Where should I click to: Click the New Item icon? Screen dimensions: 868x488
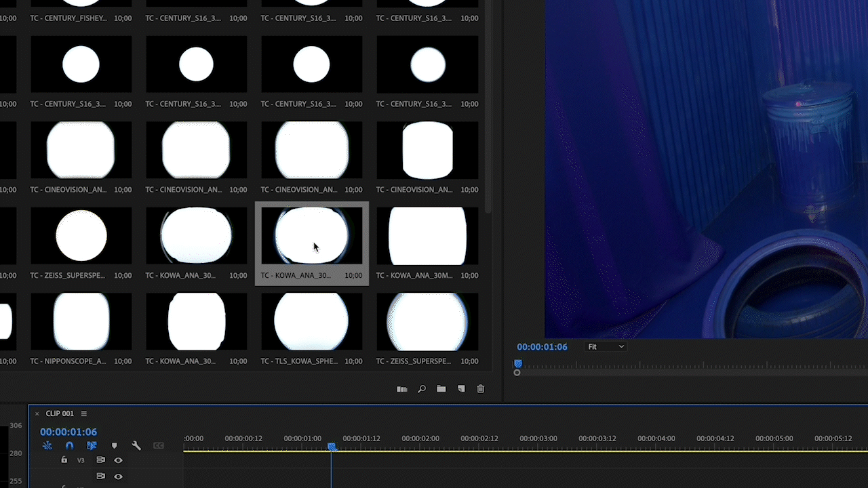(461, 389)
